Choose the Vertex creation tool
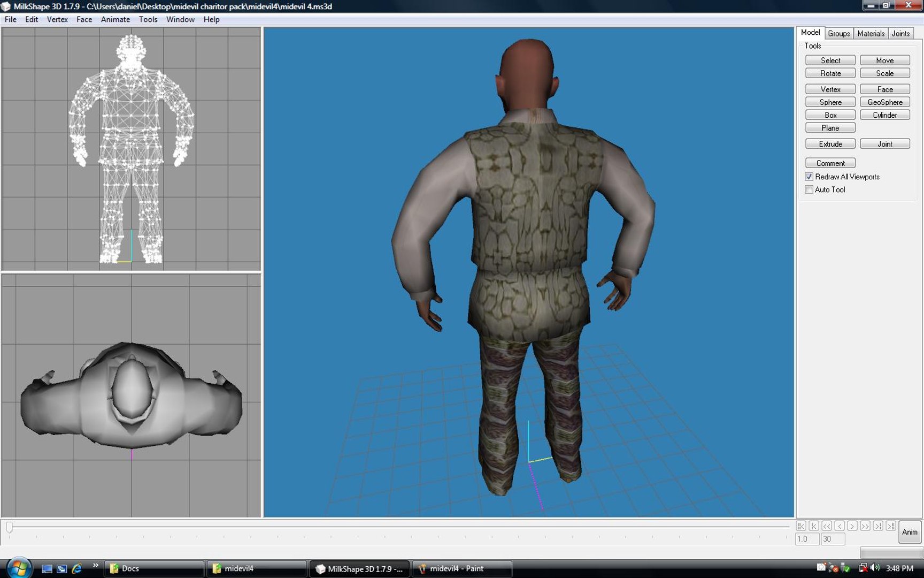924x578 pixels. 830,89
